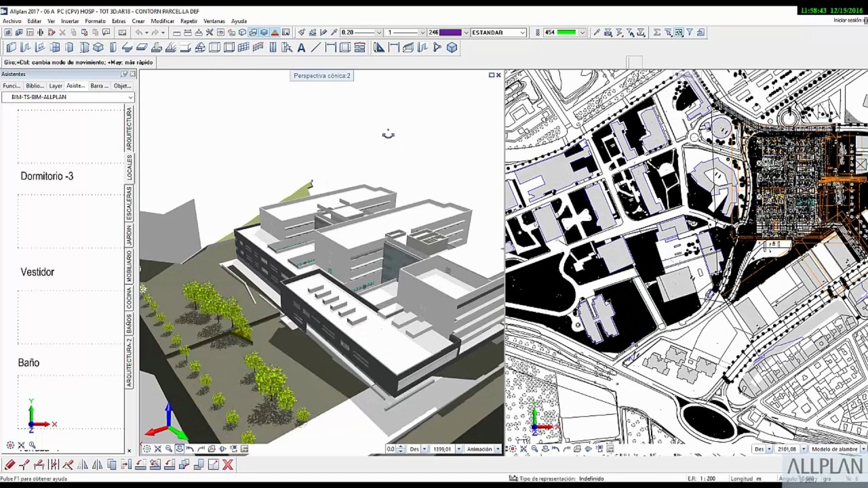Click the green 454 color swatch
The image size is (868, 488).
click(566, 33)
